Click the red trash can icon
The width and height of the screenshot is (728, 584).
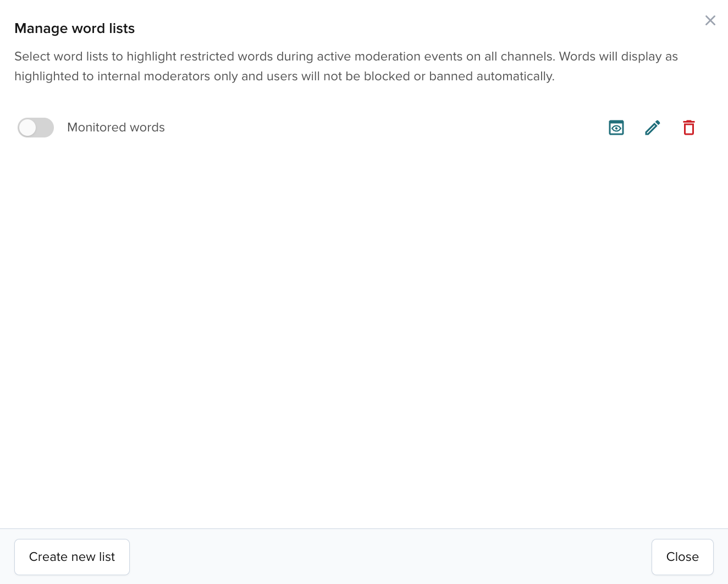pos(689,128)
